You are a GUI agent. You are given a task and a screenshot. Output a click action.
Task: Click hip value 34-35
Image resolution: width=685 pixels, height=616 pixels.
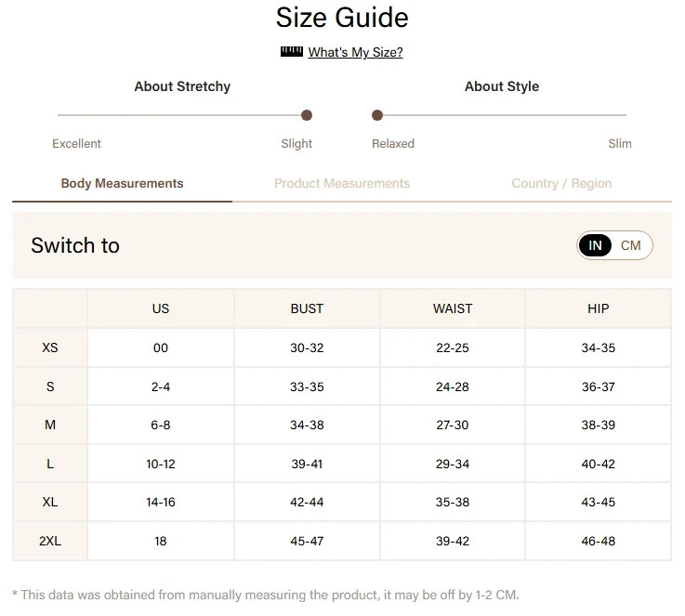click(x=598, y=347)
